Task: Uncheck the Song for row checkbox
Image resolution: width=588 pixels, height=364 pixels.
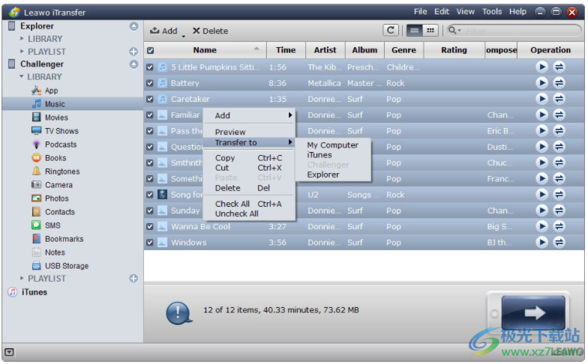Action: tap(150, 195)
